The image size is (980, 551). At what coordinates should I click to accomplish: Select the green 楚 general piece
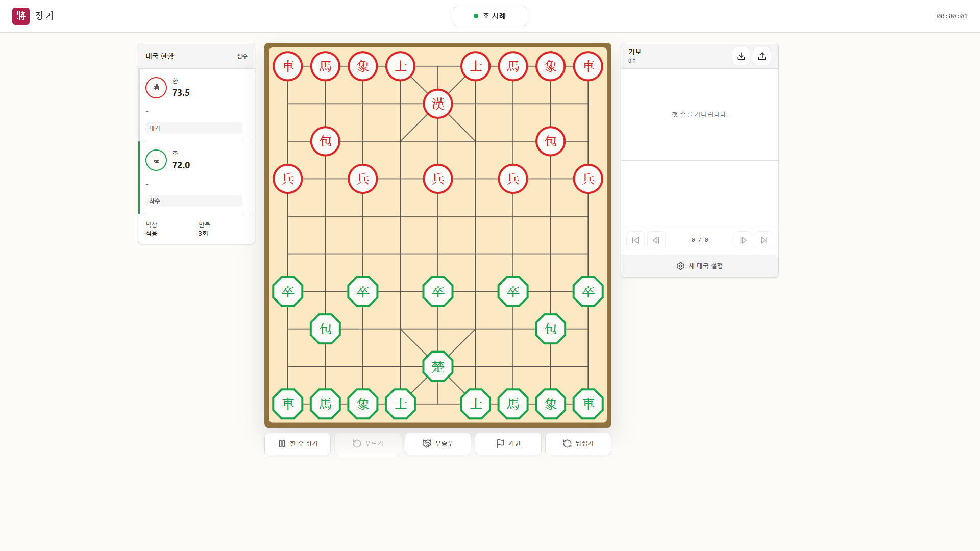coord(438,366)
